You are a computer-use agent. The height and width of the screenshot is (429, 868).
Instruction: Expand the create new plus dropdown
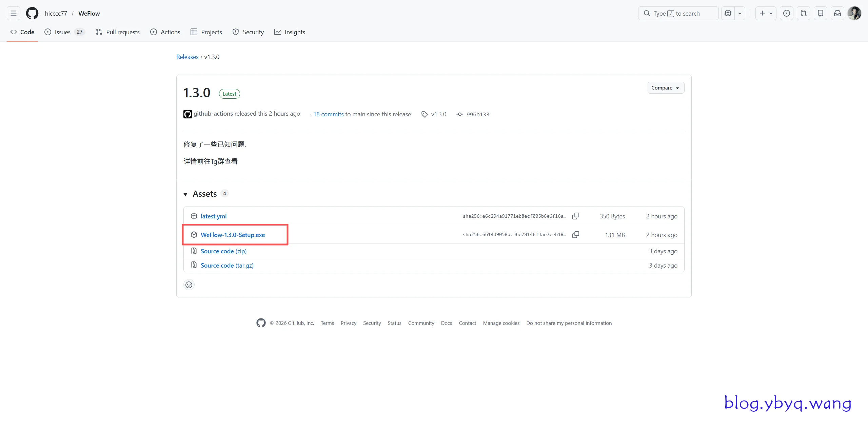(766, 13)
